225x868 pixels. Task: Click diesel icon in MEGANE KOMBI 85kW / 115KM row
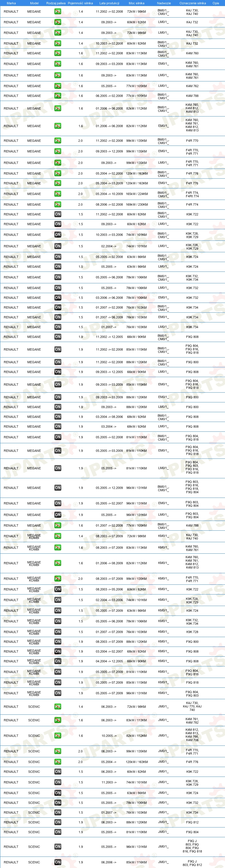click(x=58, y=682)
